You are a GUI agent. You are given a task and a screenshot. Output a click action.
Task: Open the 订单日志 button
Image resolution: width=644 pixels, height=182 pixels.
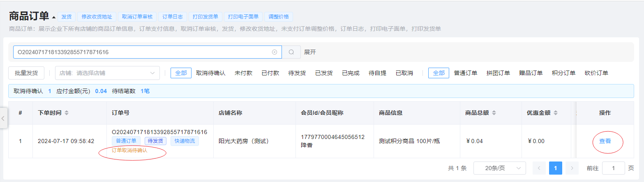pyautogui.click(x=173, y=17)
